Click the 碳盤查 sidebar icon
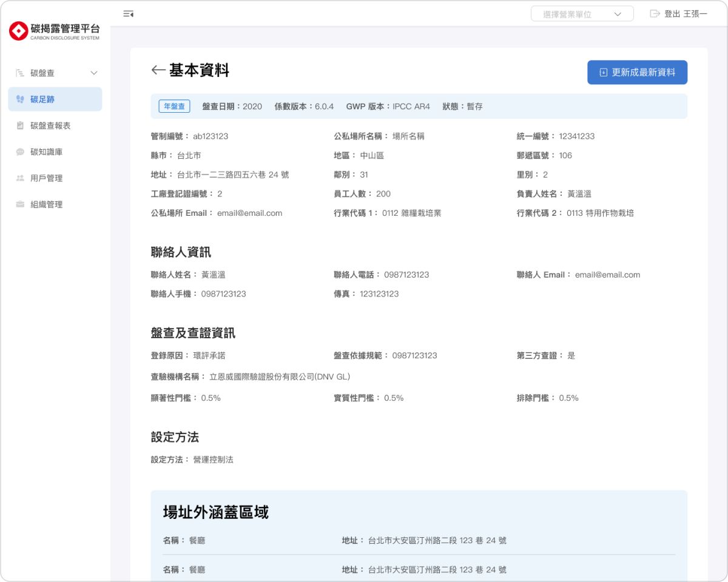 pos(20,73)
